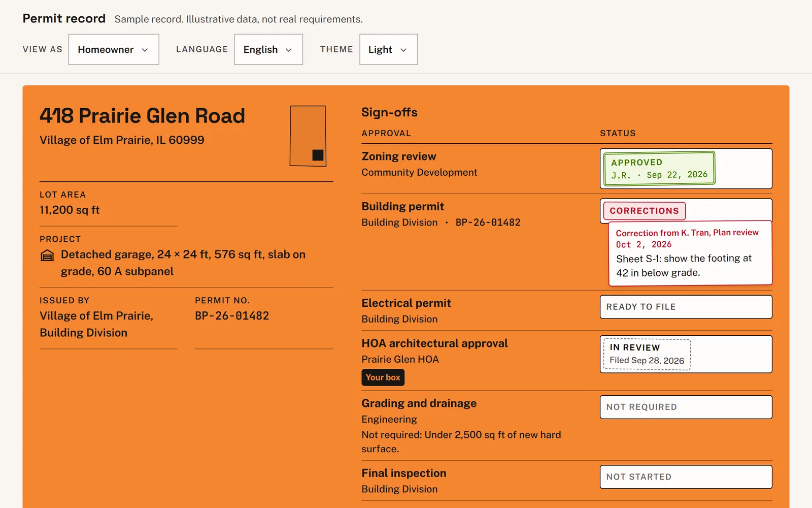812x508 pixels.
Task: Click the Building permit heading
Action: (403, 206)
